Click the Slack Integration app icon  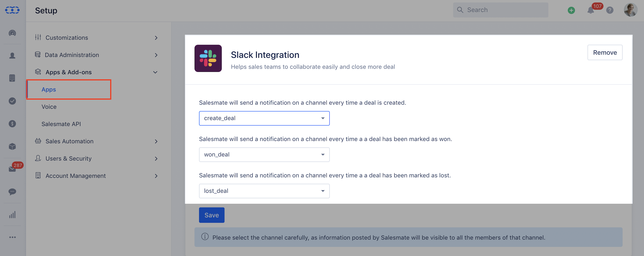208,58
